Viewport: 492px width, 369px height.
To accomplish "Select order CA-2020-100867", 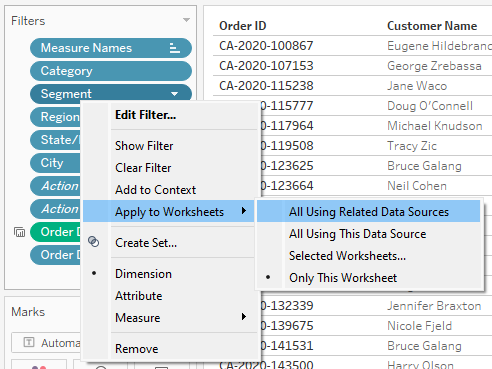I will tap(266, 46).
